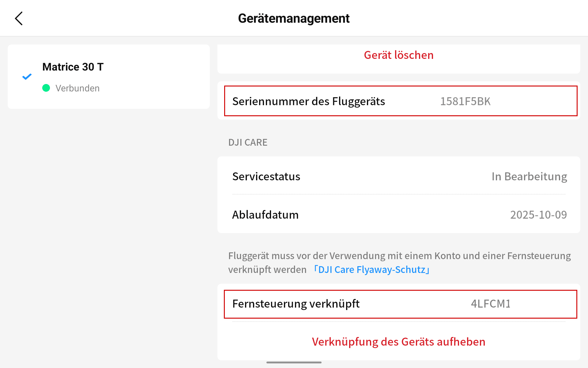Tap Verknüpfung des Geräts aufheben

pos(398,342)
